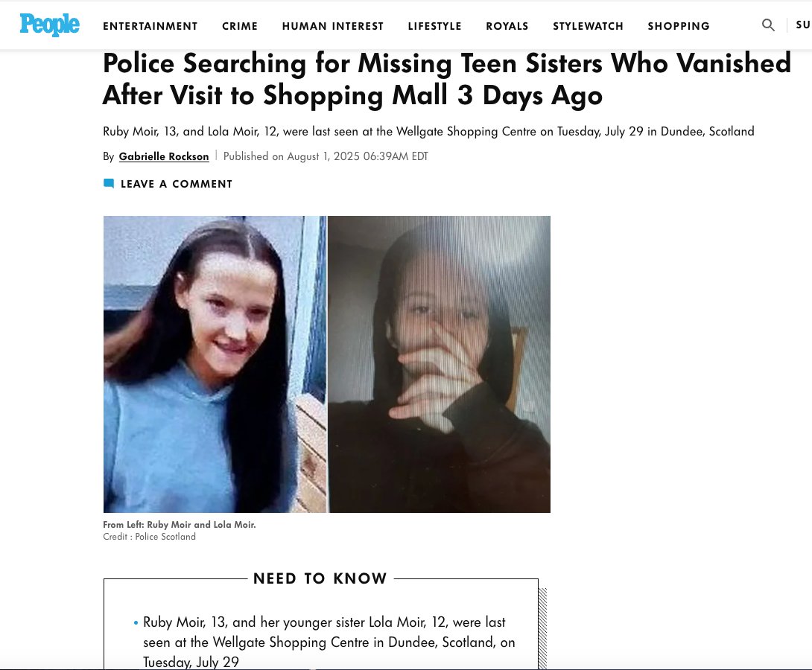Click Leave a Comment link
The width and height of the screenshot is (812, 670).
(176, 184)
